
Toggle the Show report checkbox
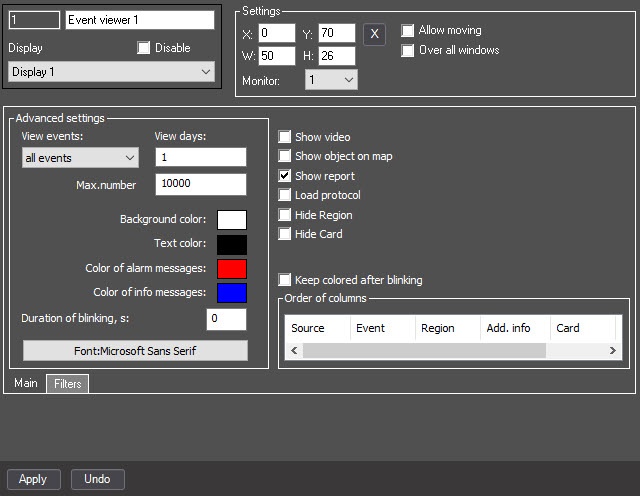pos(285,176)
